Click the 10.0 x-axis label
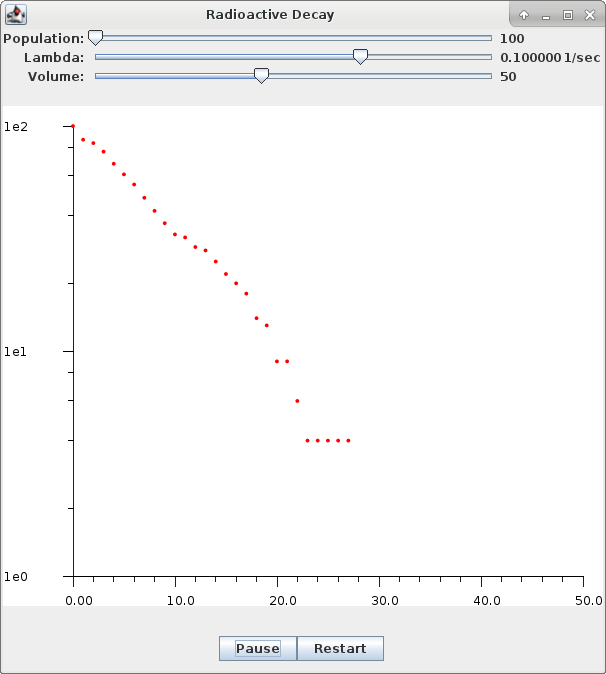 pyautogui.click(x=181, y=600)
